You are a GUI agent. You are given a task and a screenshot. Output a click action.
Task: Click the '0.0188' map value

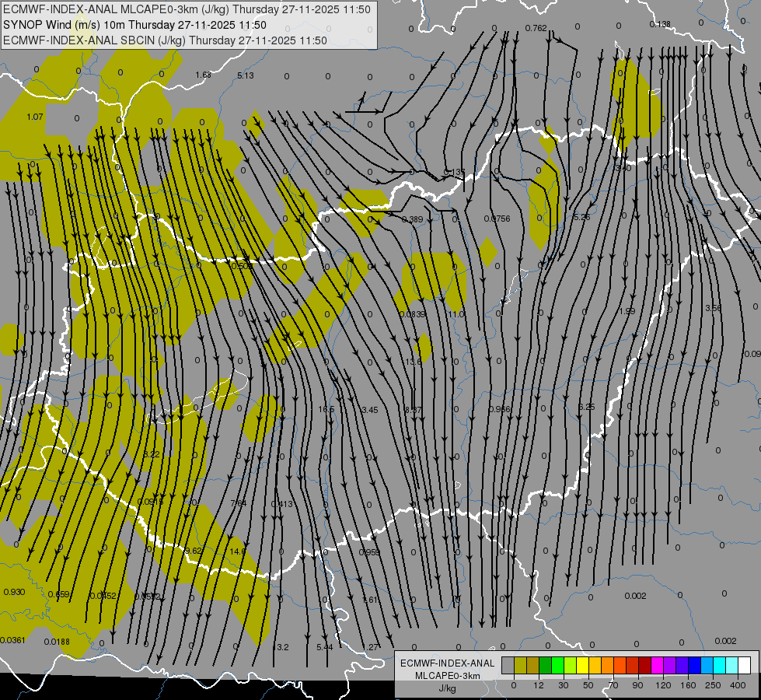click(57, 641)
